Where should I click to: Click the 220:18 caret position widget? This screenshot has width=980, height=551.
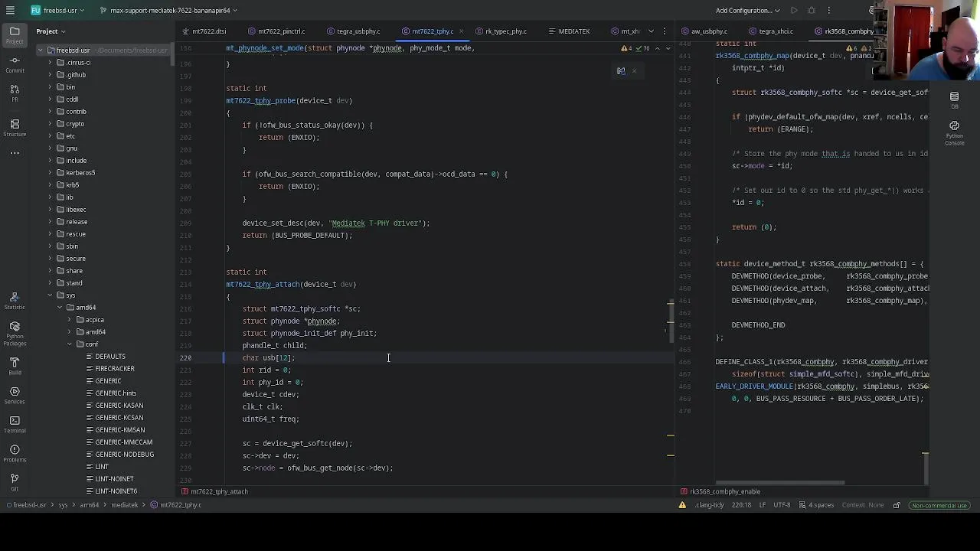tap(741, 505)
